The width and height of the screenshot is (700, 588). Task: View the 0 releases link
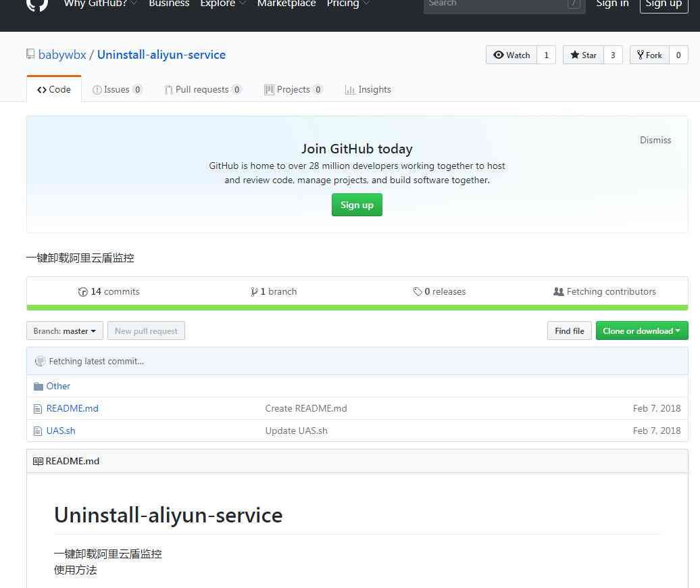click(439, 291)
